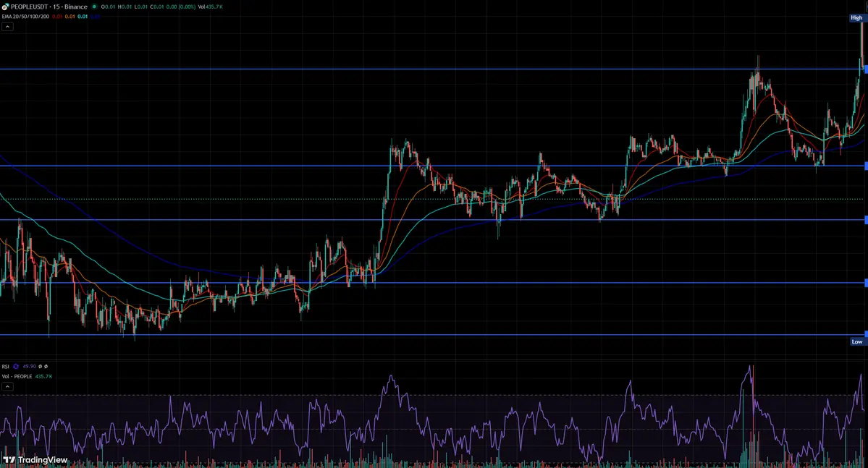Click the teal EMA 100 value 0.01
Screen dimensions: 868x468
click(x=83, y=17)
